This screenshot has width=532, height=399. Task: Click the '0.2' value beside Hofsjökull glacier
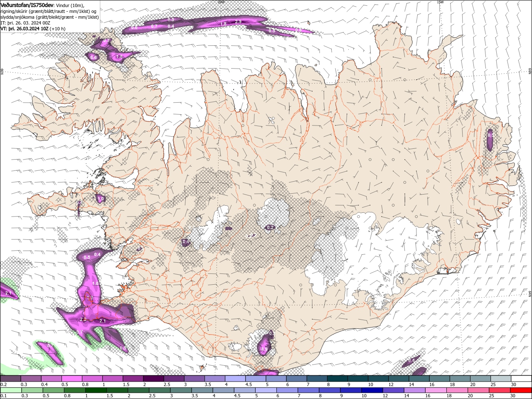click(271, 227)
